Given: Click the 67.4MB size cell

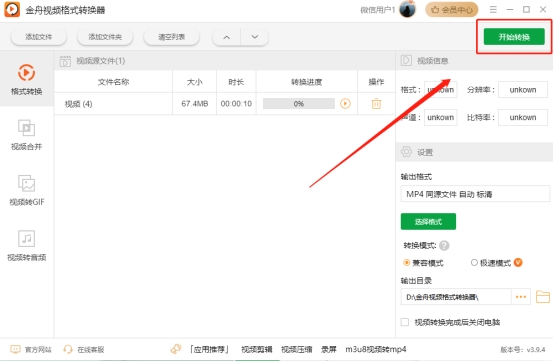Looking at the screenshot, I should click(x=195, y=103).
